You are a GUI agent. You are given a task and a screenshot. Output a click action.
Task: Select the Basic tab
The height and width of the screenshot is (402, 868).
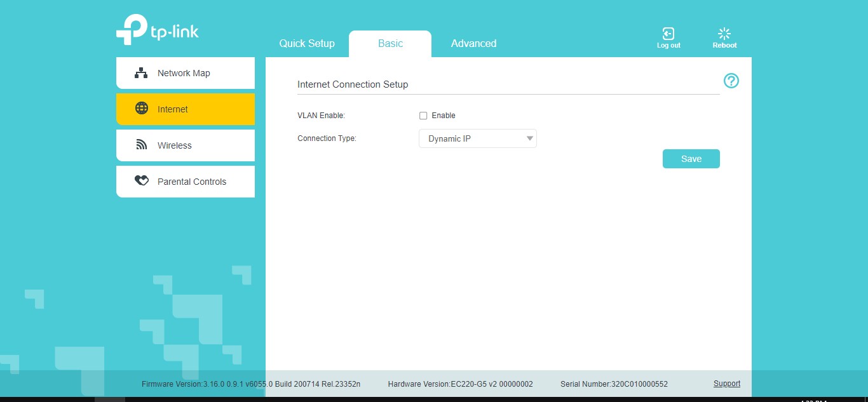click(390, 44)
